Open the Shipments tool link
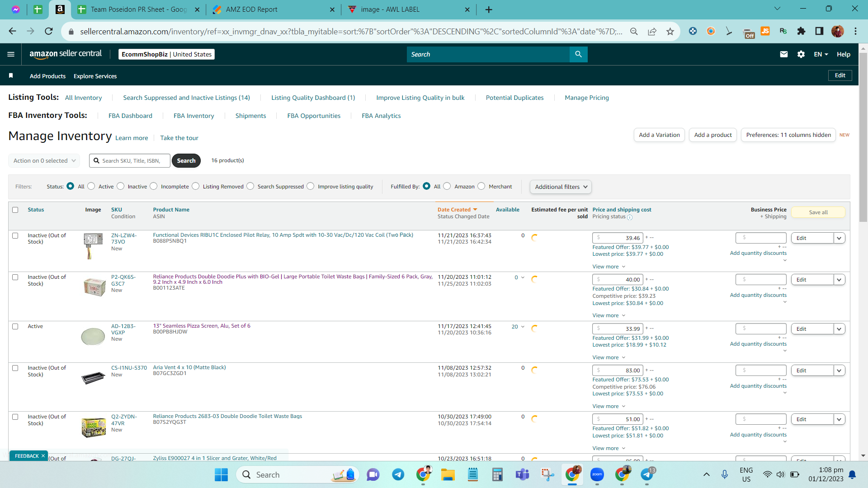The width and height of the screenshot is (868, 488). 250,116
